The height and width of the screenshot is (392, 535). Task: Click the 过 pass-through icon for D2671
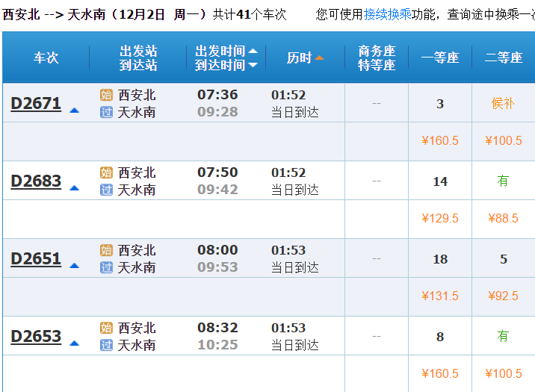106,112
